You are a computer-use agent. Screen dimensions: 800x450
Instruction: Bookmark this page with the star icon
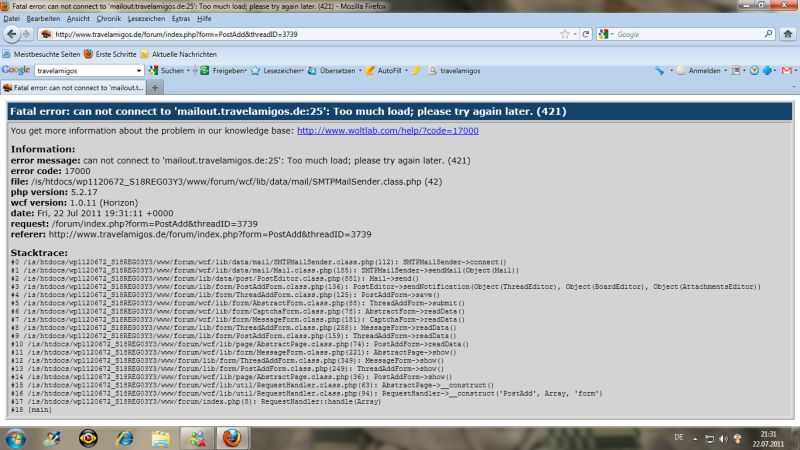(x=564, y=34)
